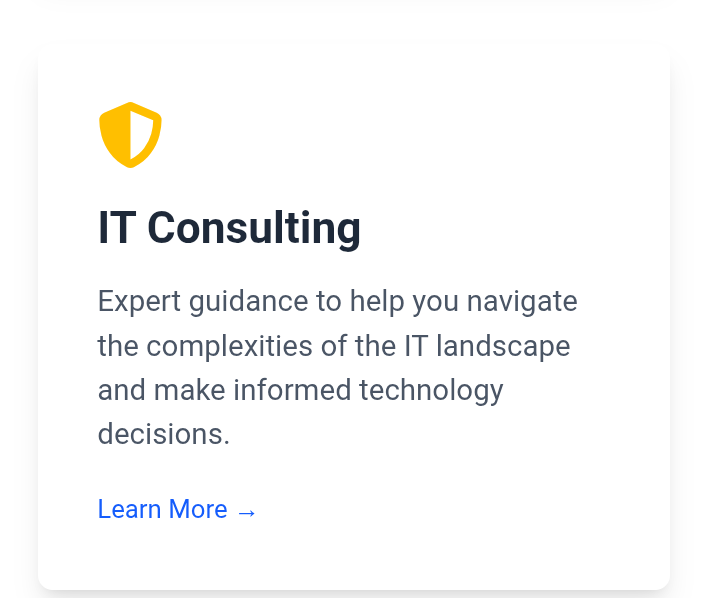Click the solid yellow half of shield
Image resolution: width=704 pixels, height=598 pixels.
pos(117,134)
